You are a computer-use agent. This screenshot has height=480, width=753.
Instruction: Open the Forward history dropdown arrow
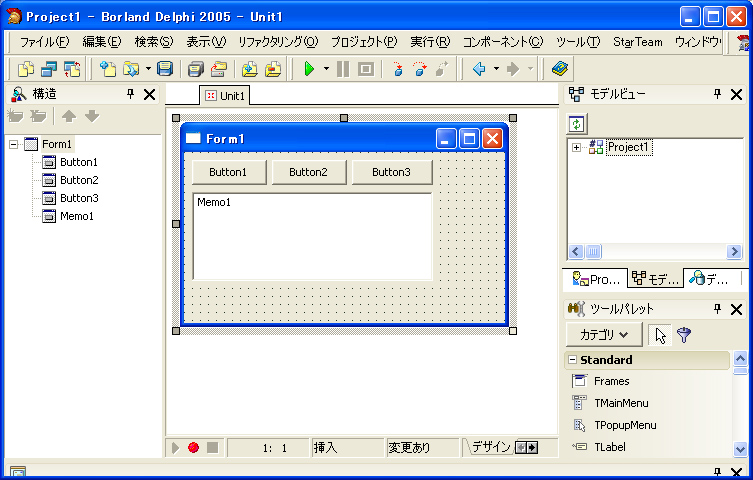(x=530, y=69)
